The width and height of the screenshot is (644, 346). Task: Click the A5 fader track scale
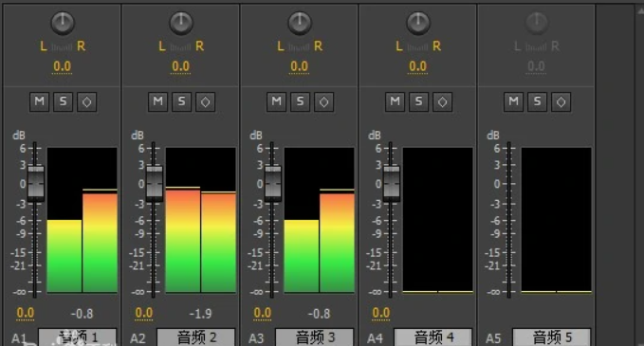coord(509,220)
